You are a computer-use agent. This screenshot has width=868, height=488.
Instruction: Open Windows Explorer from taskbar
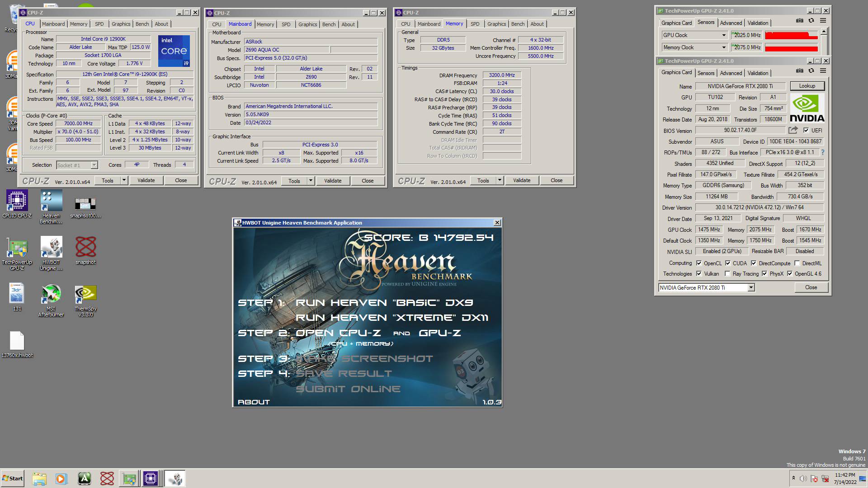39,479
